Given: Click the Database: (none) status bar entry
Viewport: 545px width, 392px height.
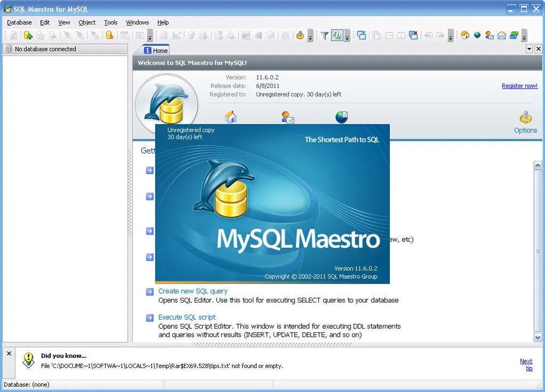Looking at the screenshot, I should pos(27,384).
